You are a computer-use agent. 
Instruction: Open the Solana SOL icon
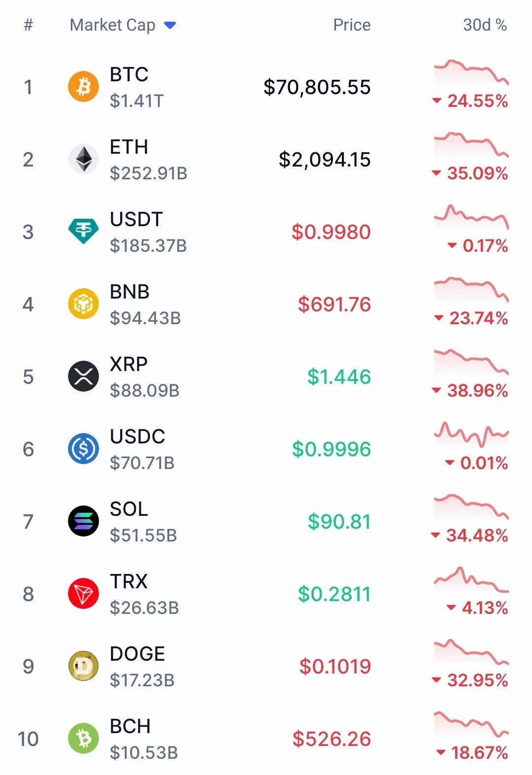(83, 521)
